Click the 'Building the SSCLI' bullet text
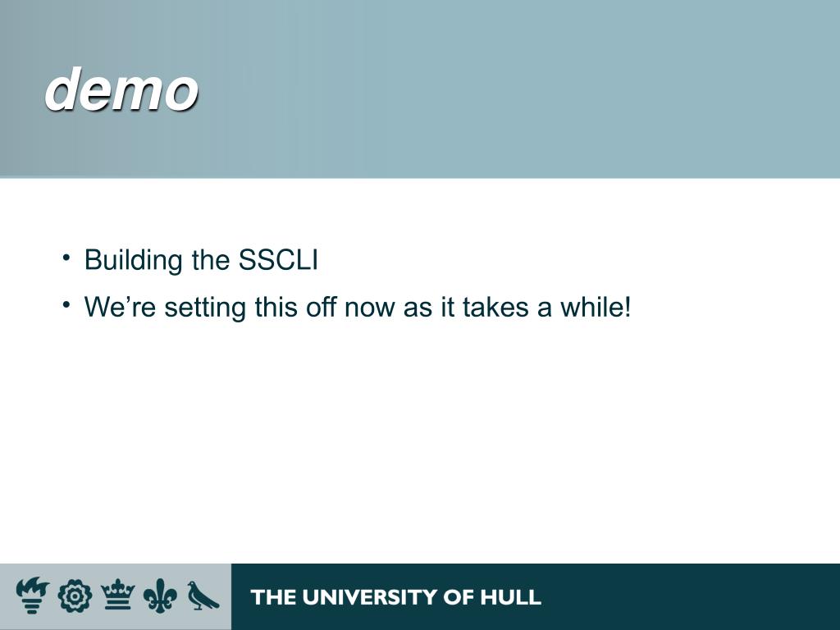 201,260
